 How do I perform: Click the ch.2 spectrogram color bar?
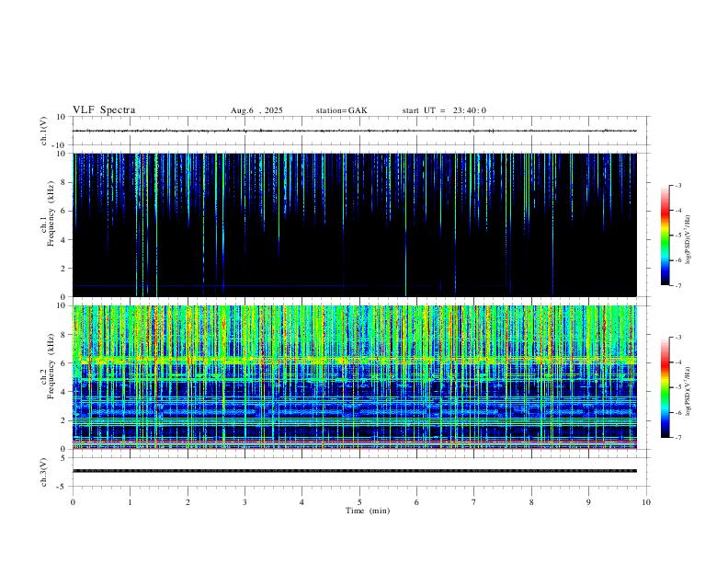665,387
